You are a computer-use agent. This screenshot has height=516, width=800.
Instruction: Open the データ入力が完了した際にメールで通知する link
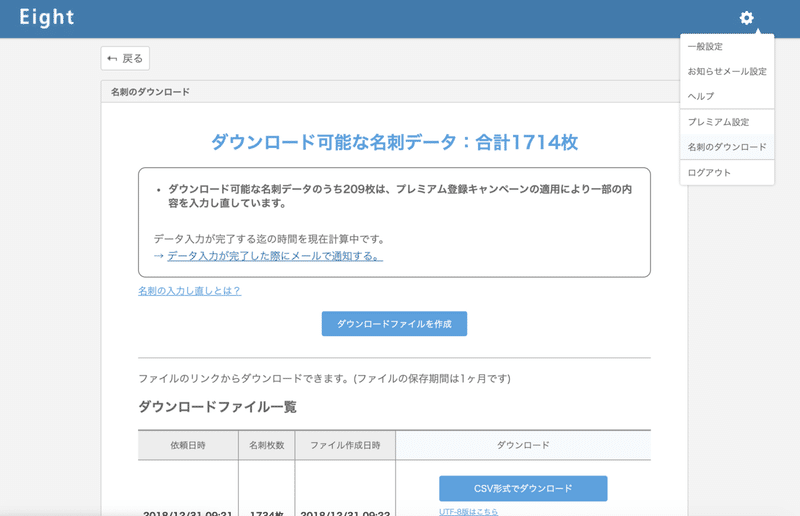[274, 256]
